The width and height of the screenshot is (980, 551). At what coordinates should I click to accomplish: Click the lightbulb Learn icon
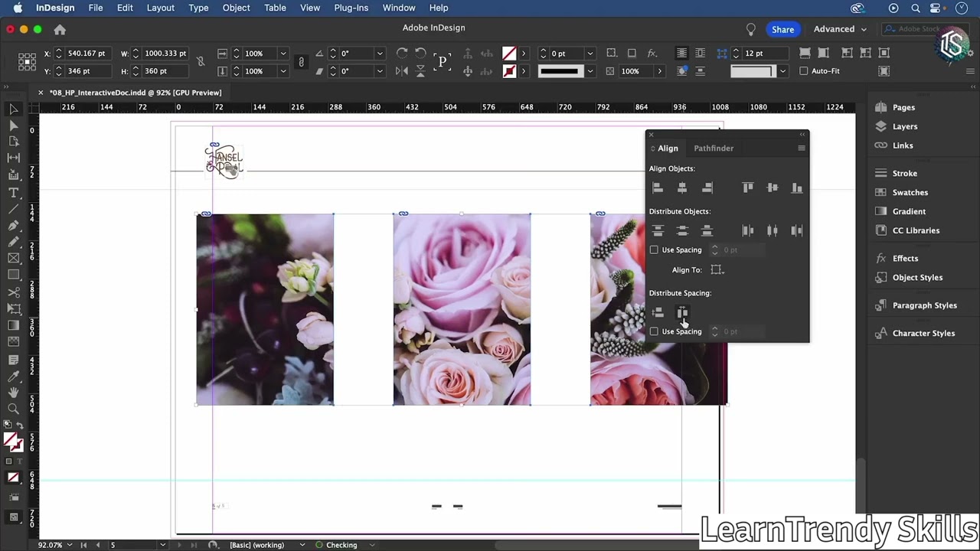[x=751, y=29]
